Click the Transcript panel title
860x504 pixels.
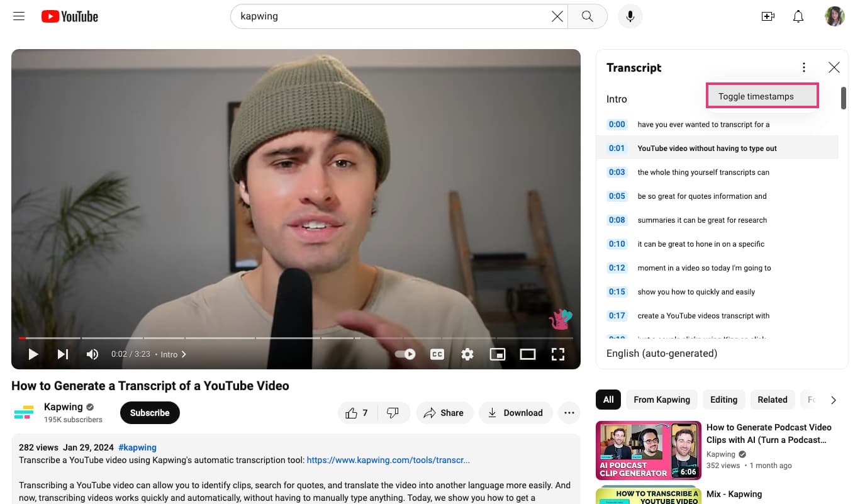pos(634,67)
